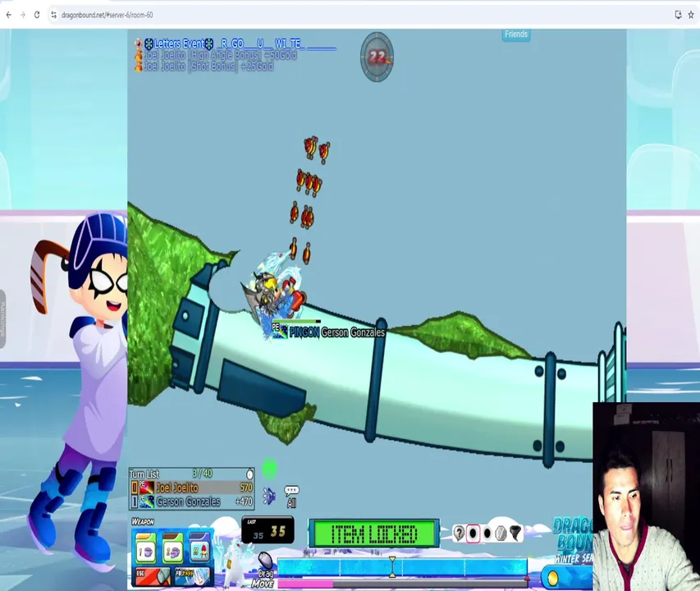Click the Letters Event message line

[236, 44]
